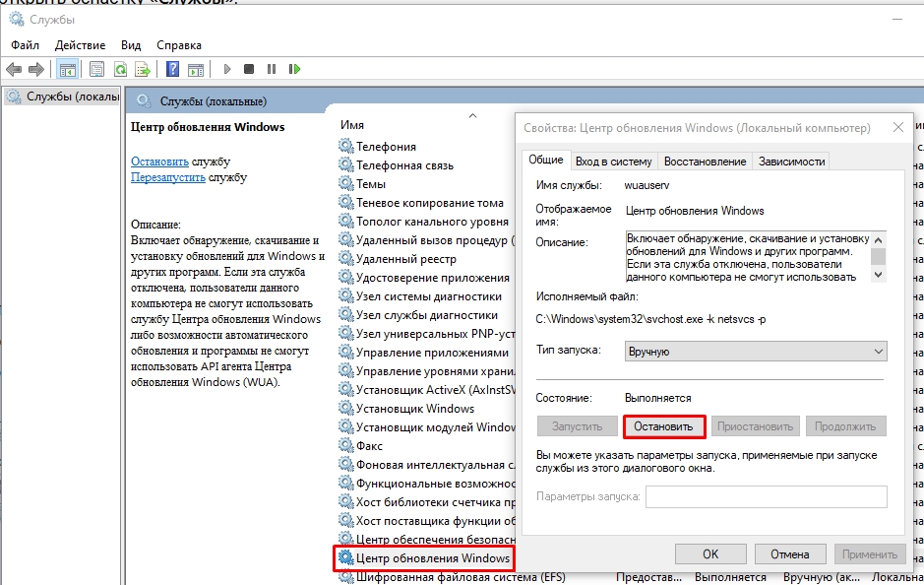Select the Шифрованная файловая система (EFS) service
Viewport: 924px width, 585px height.
pos(461,577)
